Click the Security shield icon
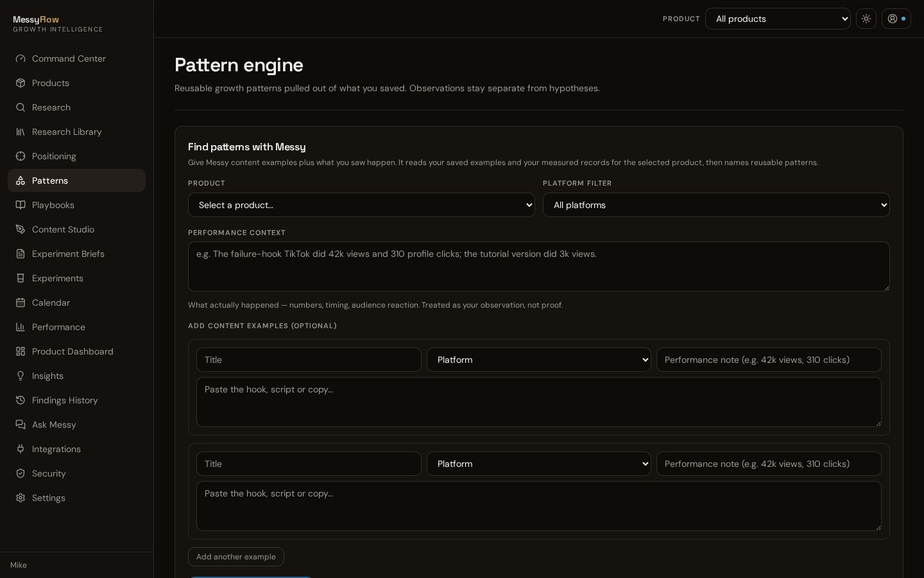Image resolution: width=924 pixels, height=578 pixels. click(21, 473)
